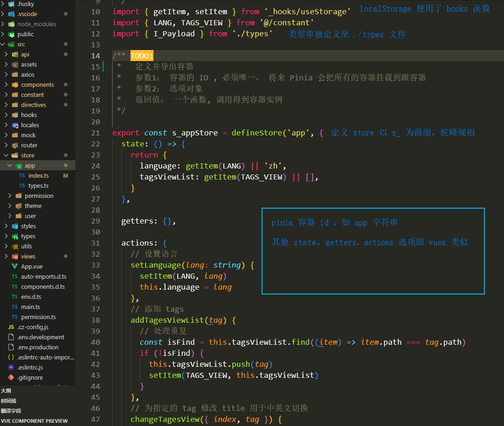Viewport: 504px width, 426px height.
Task: Click the styles folder icon
Action: tap(15, 226)
